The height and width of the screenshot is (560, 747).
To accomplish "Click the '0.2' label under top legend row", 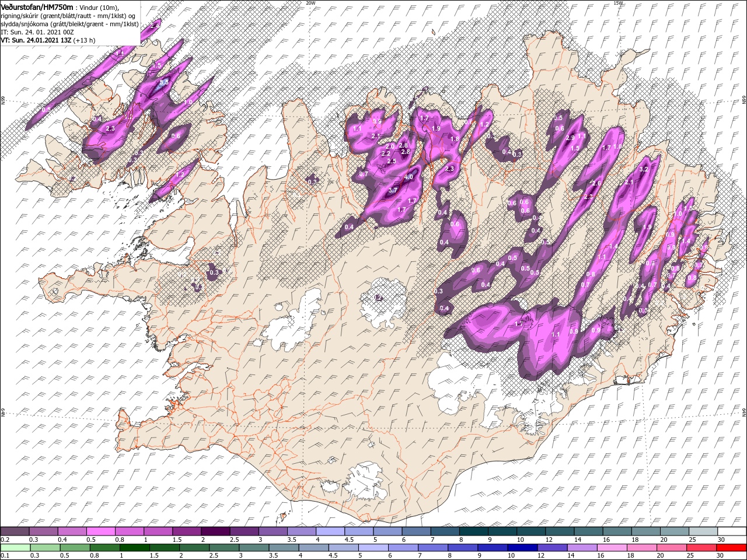I will [5, 540].
